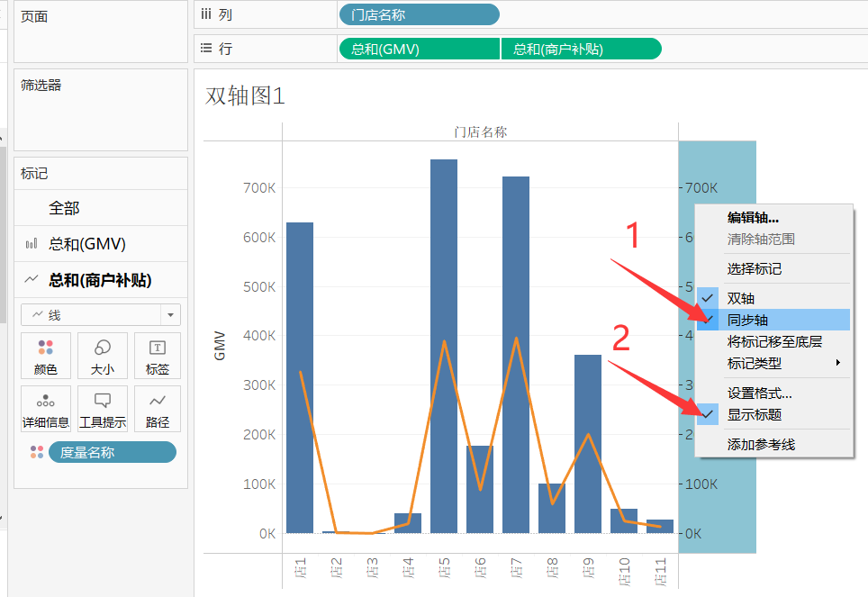Click the 筛选器 shelf header
The height and width of the screenshot is (597, 868).
coord(41,85)
